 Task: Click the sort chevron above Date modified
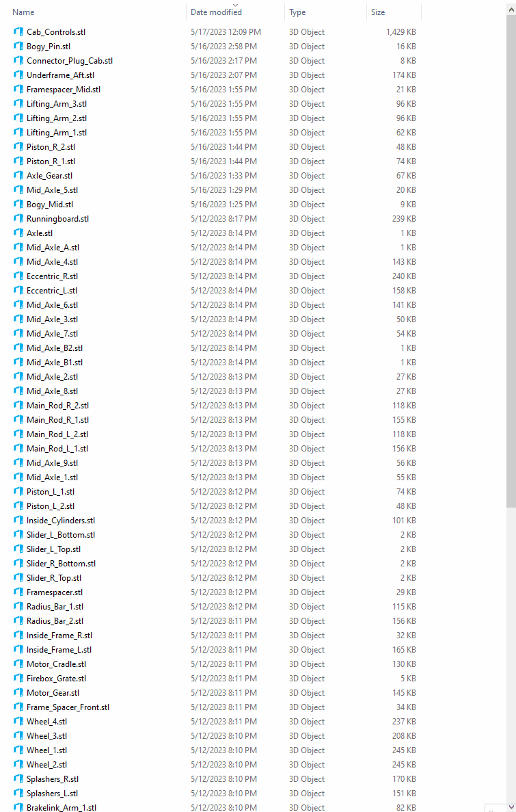coord(236,5)
